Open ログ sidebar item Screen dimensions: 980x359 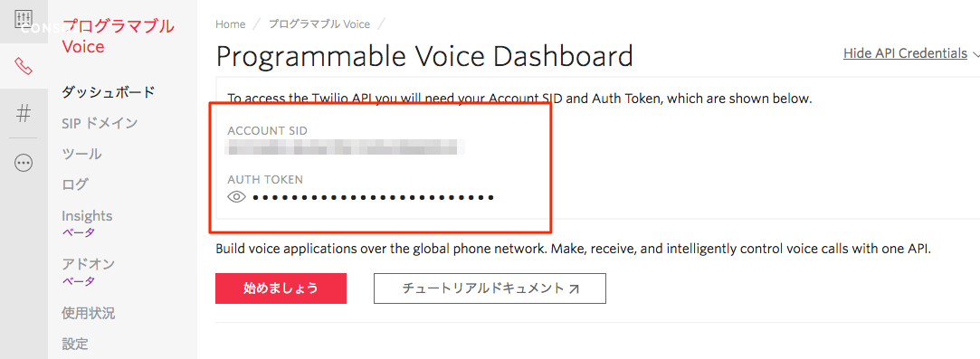pos(75,184)
